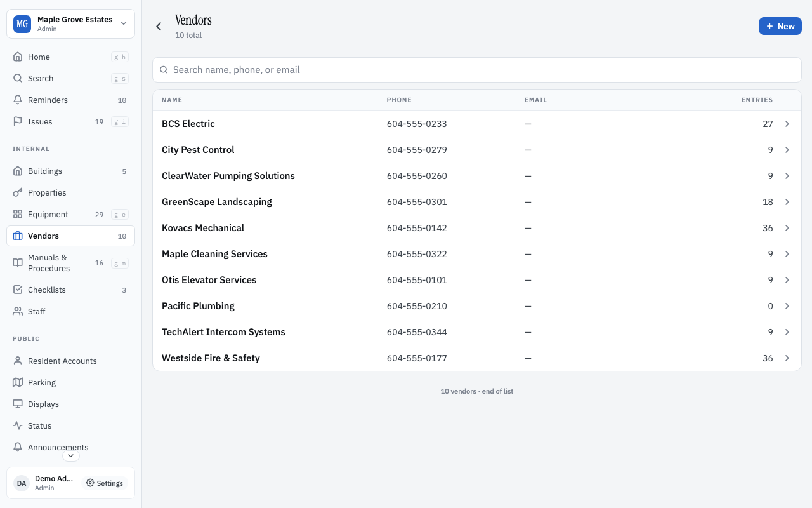
Task: Click the Parking map icon
Action: (18, 382)
